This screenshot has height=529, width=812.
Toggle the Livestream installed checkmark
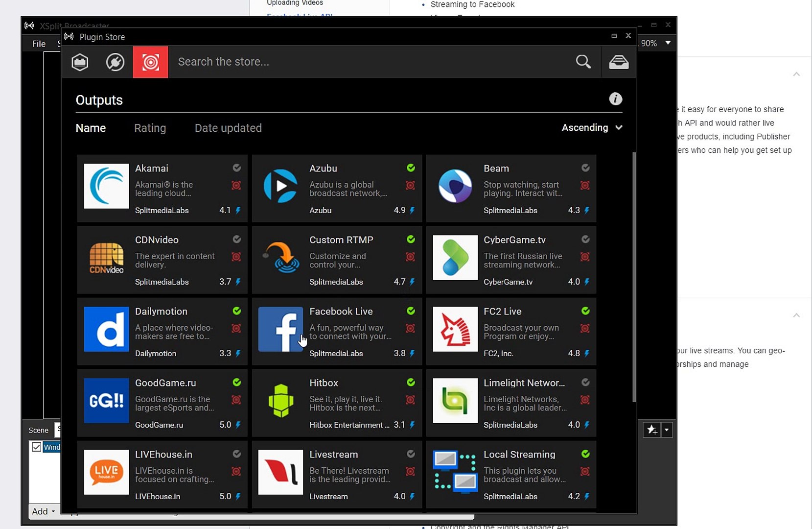411,454
